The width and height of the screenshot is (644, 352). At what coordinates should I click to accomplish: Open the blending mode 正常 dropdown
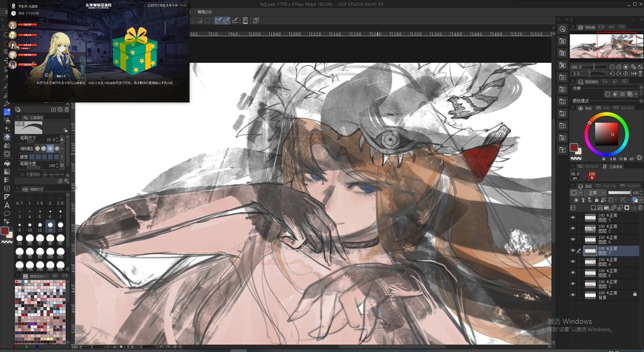[x=595, y=193]
